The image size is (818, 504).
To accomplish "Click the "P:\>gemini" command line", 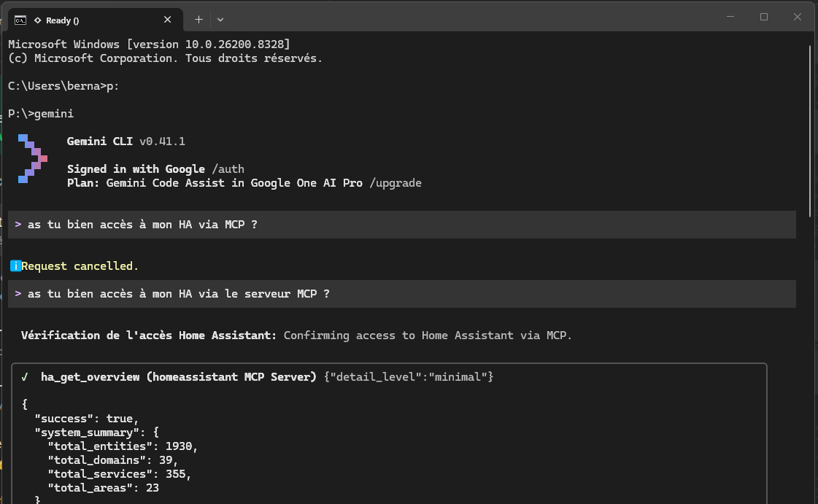I will tap(41, 114).
